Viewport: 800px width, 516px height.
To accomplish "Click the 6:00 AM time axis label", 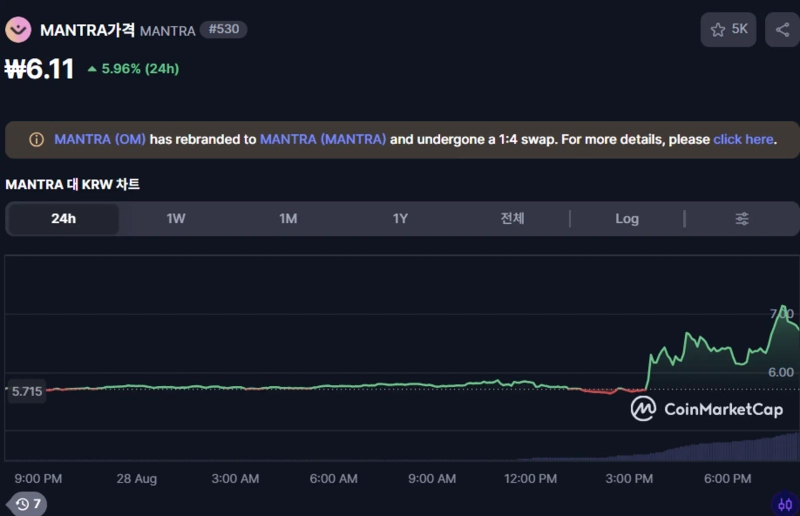I will [x=334, y=479].
